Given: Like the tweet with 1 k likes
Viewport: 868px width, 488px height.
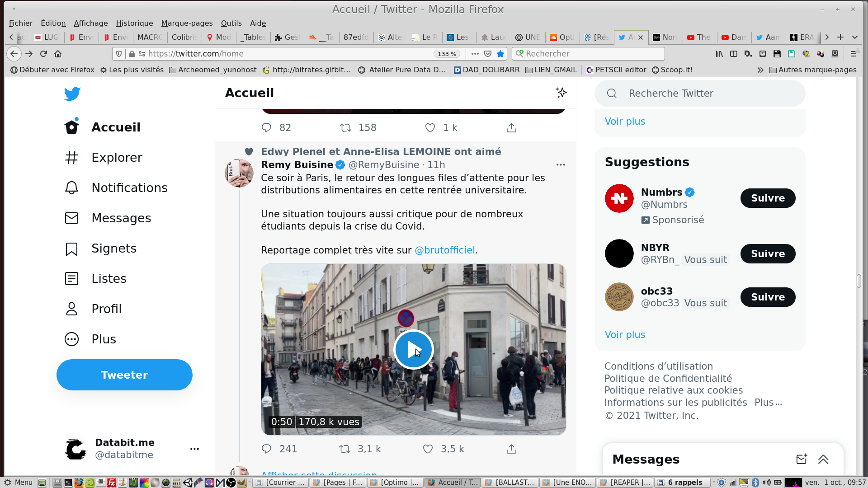Looking at the screenshot, I should 430,128.
